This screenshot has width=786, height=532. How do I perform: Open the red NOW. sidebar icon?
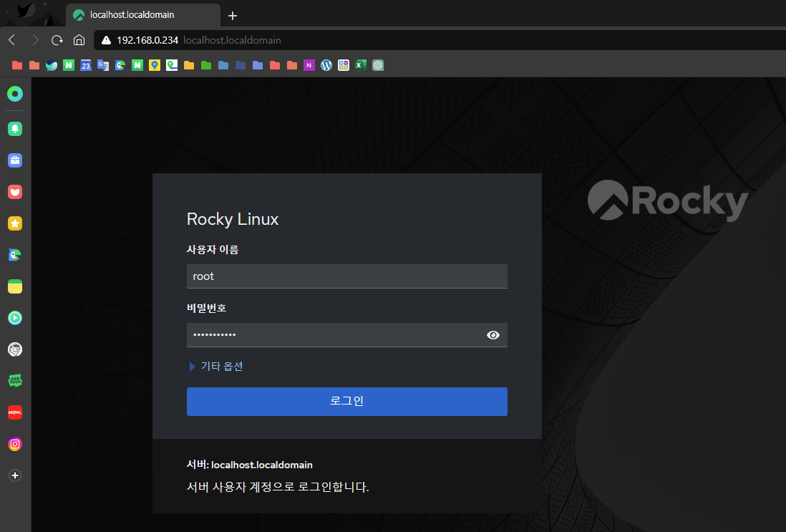point(15,412)
